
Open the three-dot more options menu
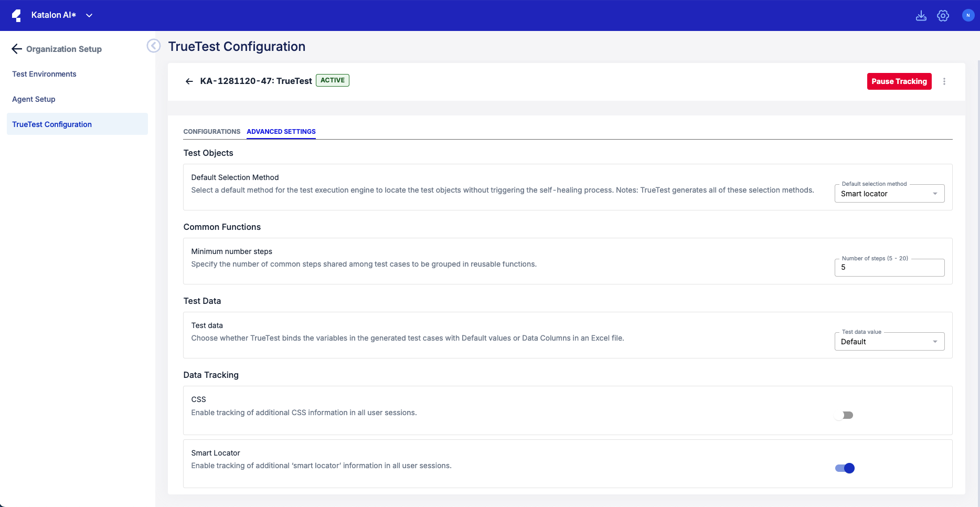pos(944,81)
